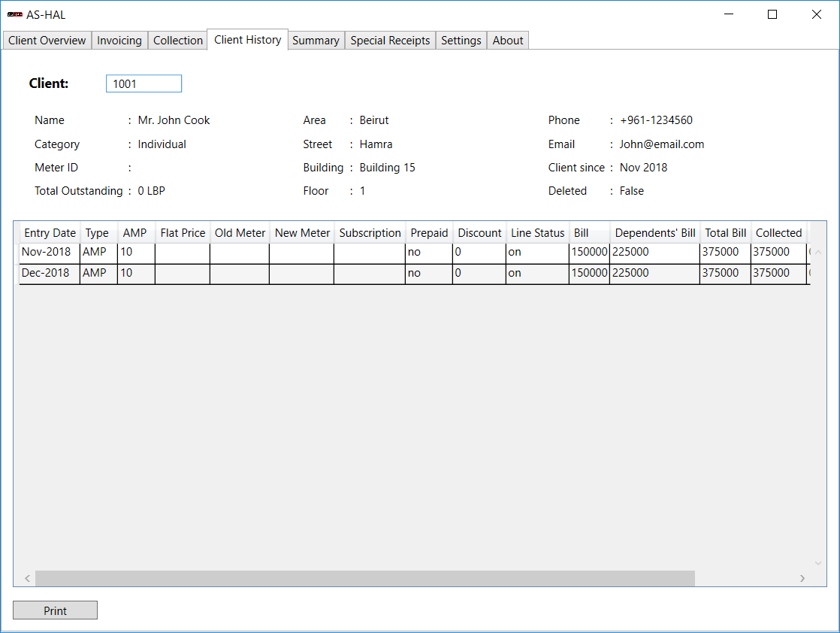
Task: Click the horizontal scrollbar thumb
Action: coord(365,578)
